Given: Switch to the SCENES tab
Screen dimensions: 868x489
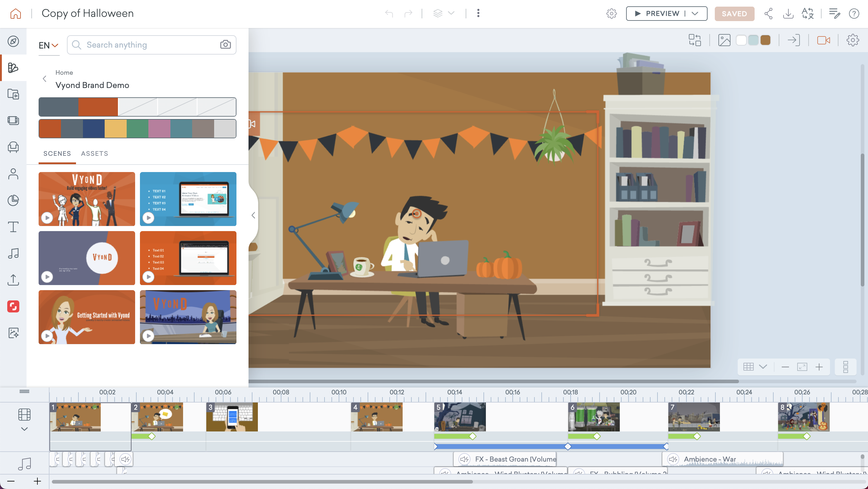Looking at the screenshot, I should coord(57,153).
